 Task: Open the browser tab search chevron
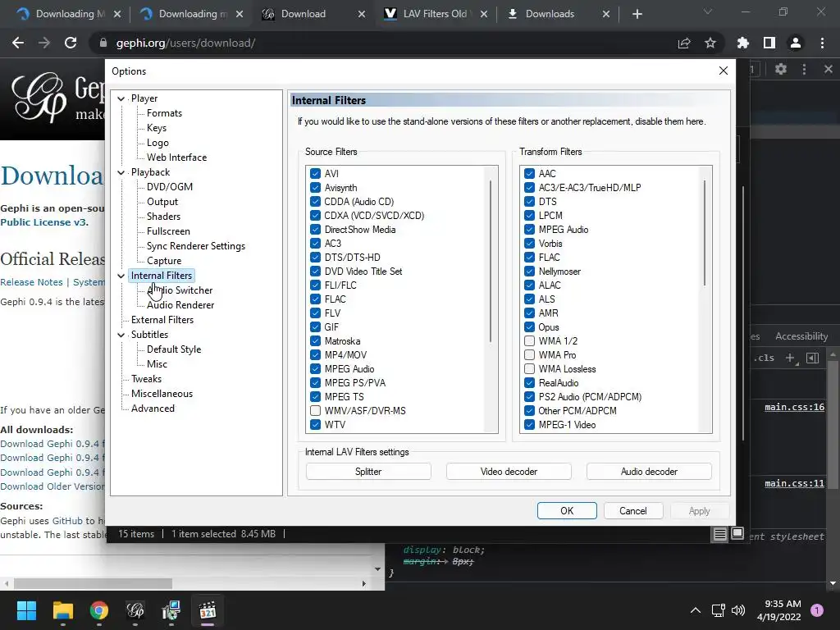click(x=708, y=11)
